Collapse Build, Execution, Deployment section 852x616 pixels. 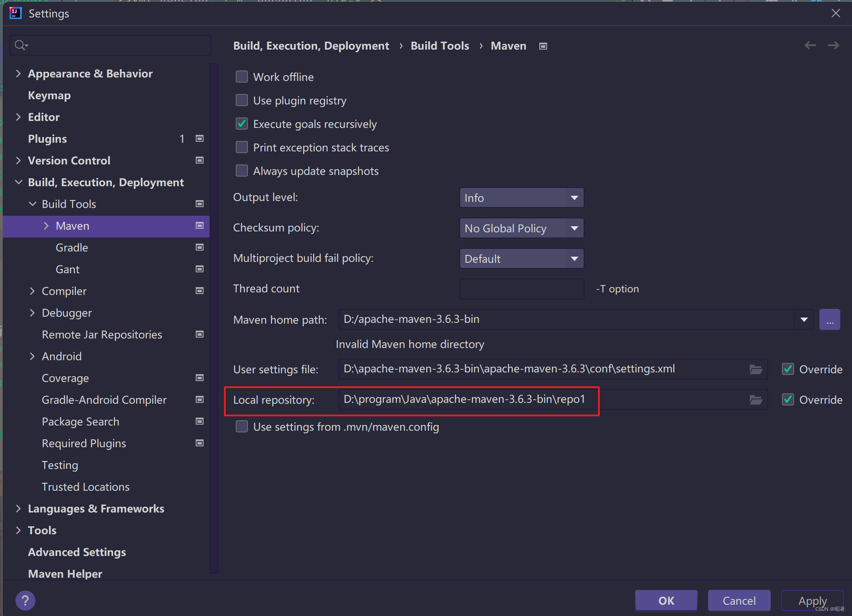[x=18, y=182]
